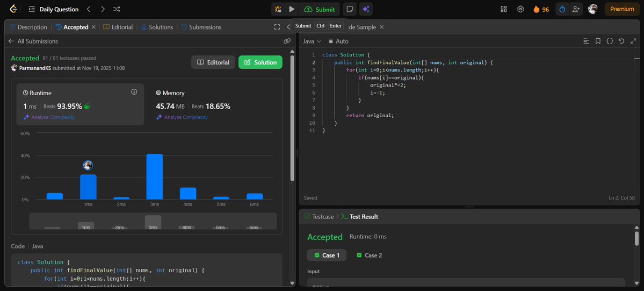Screen dimensions: 644x291
Task: Click the format code lines icon
Action: [587, 41]
